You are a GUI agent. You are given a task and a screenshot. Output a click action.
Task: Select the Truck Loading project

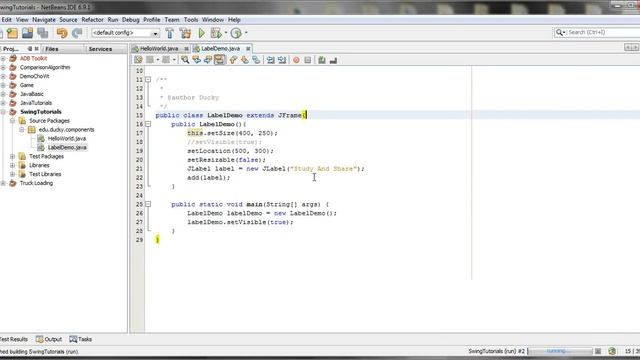click(36, 183)
